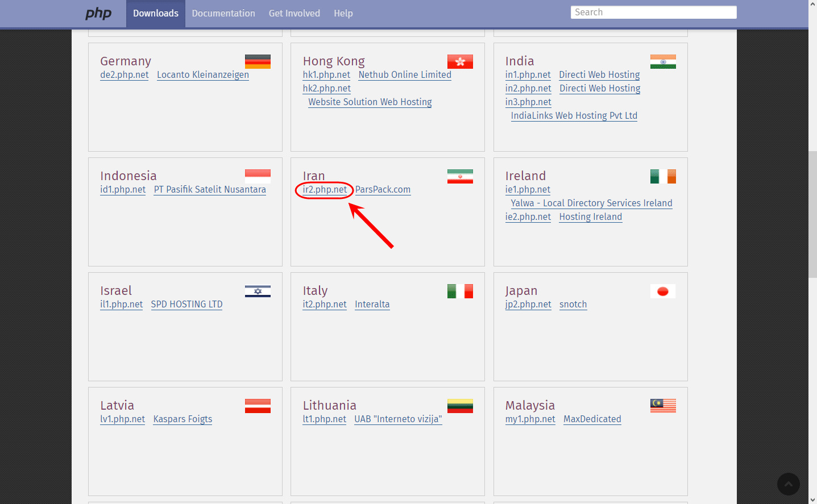This screenshot has width=817, height=504.
Task: Visit the jp2.php.net mirror
Action: point(528,305)
